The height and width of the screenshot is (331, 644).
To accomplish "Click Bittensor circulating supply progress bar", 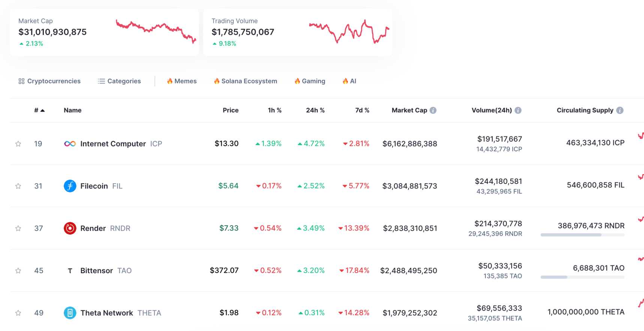I will pos(582,277).
